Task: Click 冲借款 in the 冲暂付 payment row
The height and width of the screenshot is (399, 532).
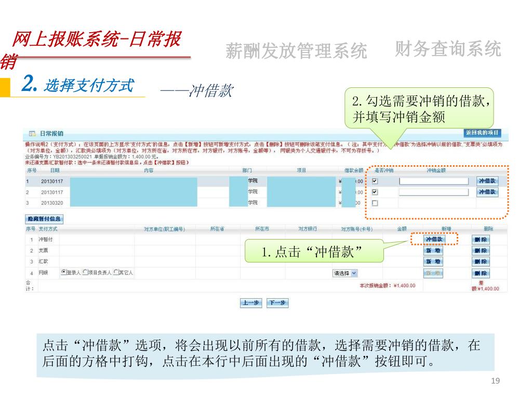Action: (x=434, y=240)
